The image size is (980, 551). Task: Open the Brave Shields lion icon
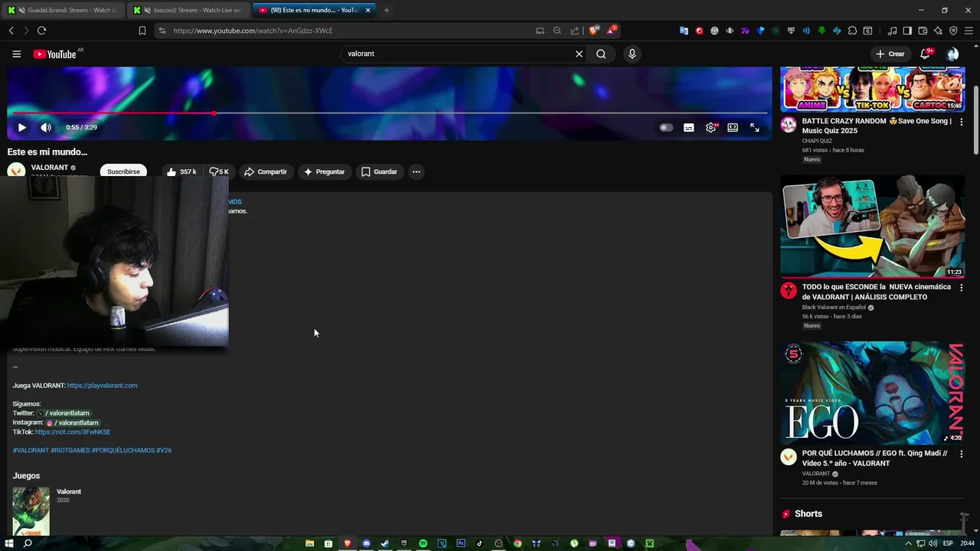pos(593,31)
